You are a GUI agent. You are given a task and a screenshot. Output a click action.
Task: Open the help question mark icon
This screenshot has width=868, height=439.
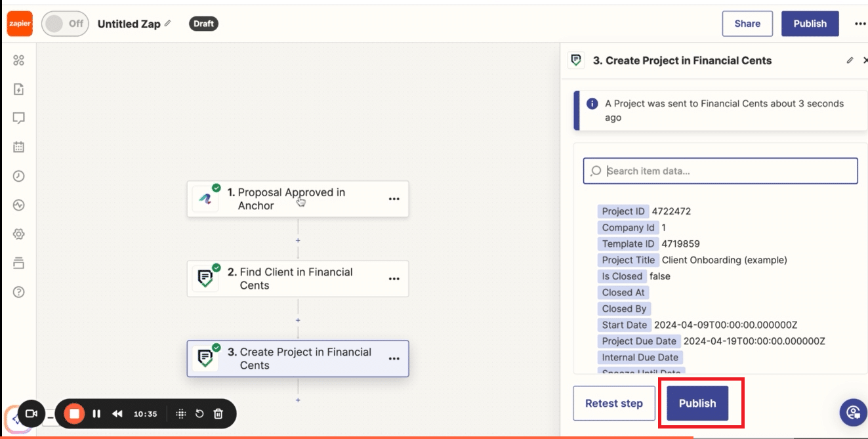[18, 292]
